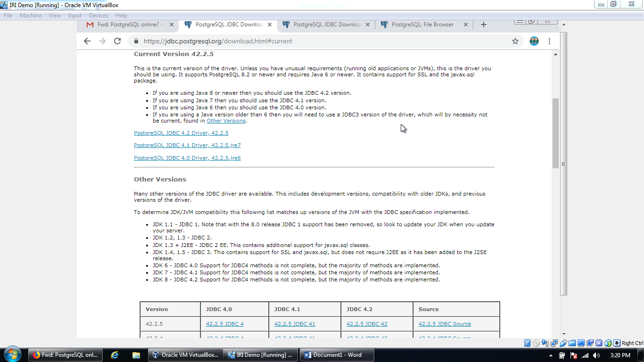
Task: Click the VirtualBox window vertical scrollbar thumb
Action: click(564, 164)
